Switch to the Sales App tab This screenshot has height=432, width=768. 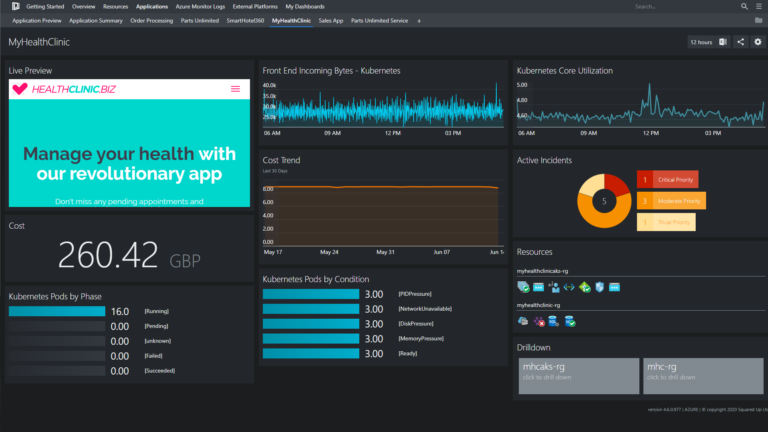(x=331, y=21)
